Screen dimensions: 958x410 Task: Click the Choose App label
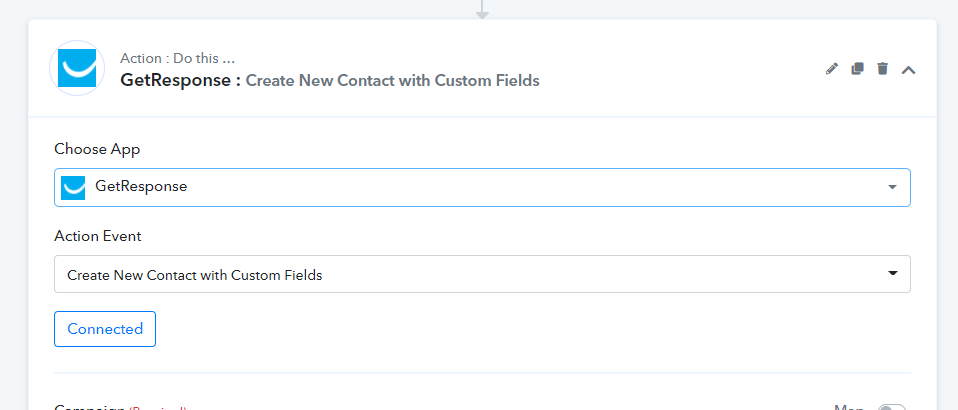pos(97,149)
